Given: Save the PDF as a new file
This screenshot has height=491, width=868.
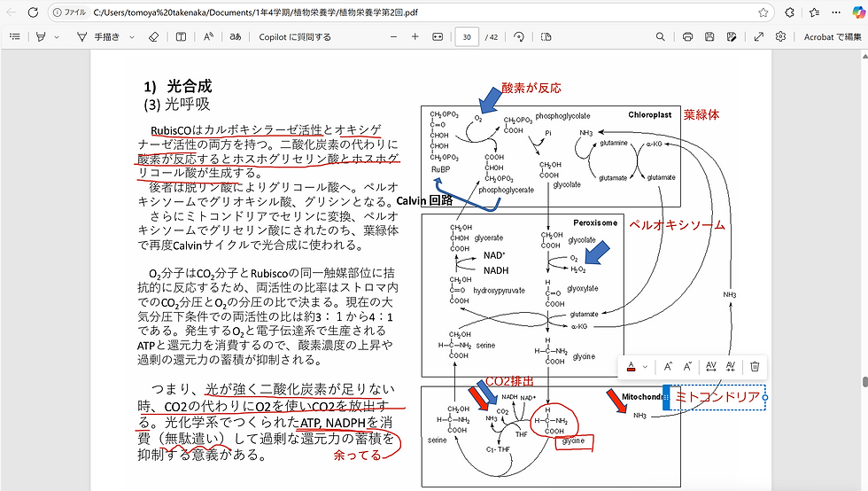Looking at the screenshot, I should tap(732, 36).
